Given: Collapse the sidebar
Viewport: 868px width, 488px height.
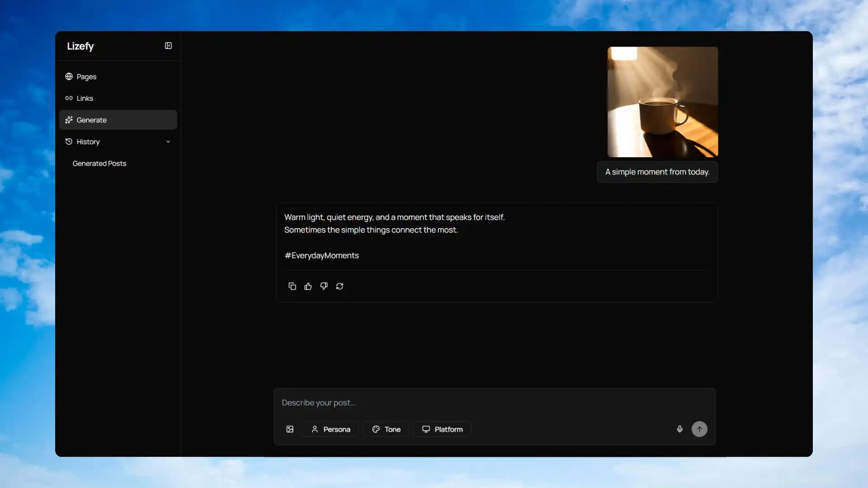Looking at the screenshot, I should point(168,46).
